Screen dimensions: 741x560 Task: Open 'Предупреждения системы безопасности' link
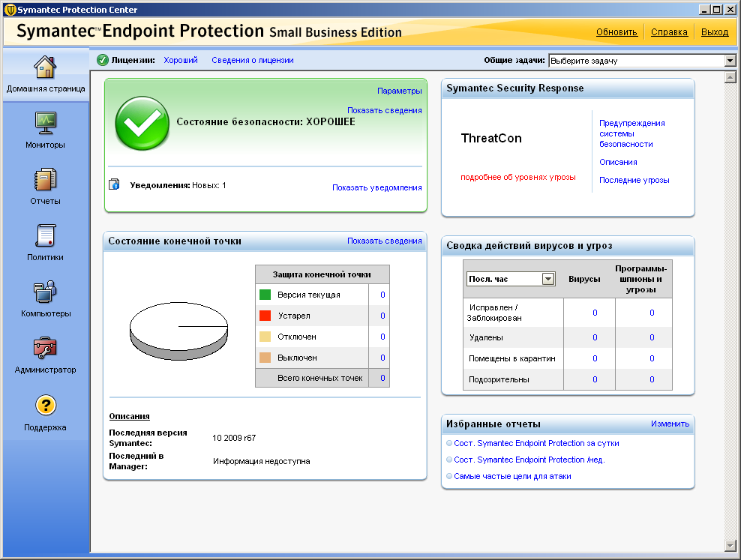coord(631,133)
